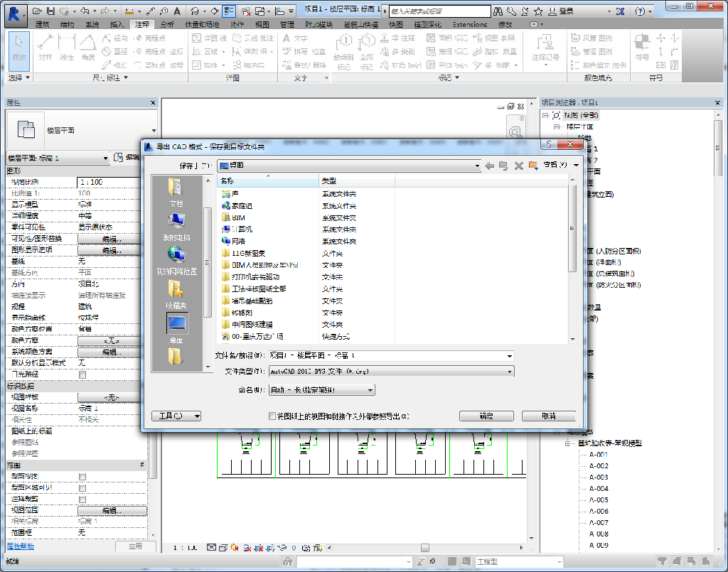The width and height of the screenshot is (728, 572).
Task: Click the Edit Type icon in Properties panel
Action: [x=119, y=158]
